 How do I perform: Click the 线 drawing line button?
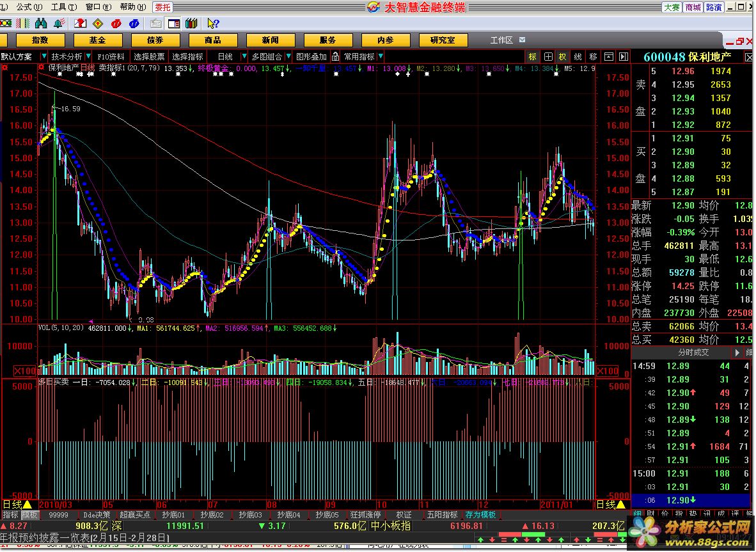point(578,57)
